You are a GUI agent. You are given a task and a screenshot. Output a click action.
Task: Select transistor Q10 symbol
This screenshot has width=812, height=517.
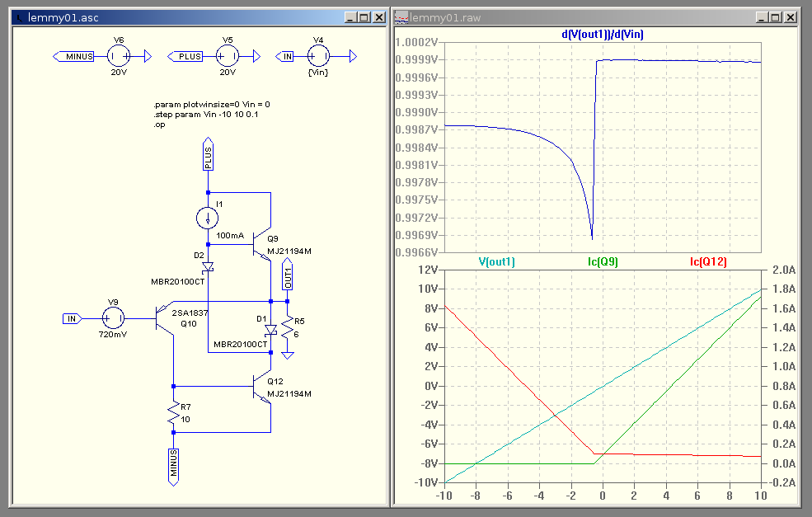[x=165, y=318]
